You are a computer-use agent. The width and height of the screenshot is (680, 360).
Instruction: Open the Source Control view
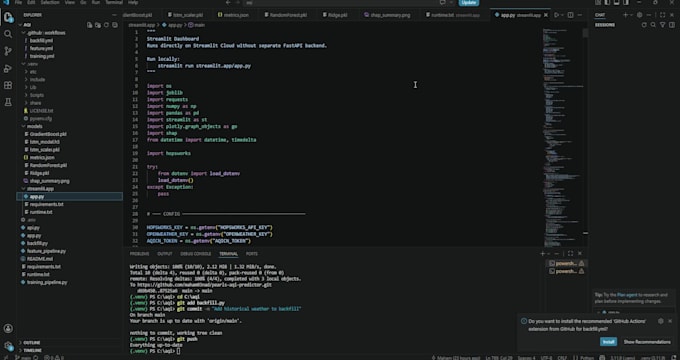8,51
